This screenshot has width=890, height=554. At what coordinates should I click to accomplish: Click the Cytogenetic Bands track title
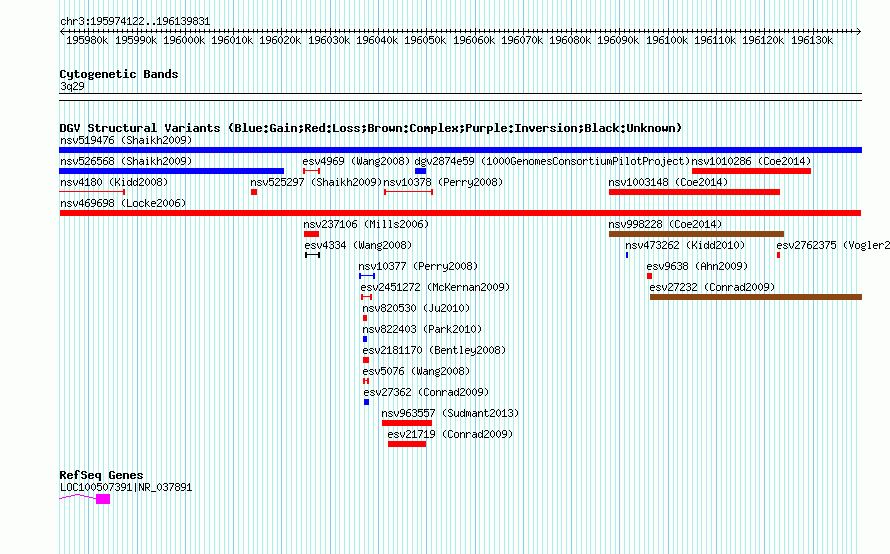pyautogui.click(x=119, y=74)
